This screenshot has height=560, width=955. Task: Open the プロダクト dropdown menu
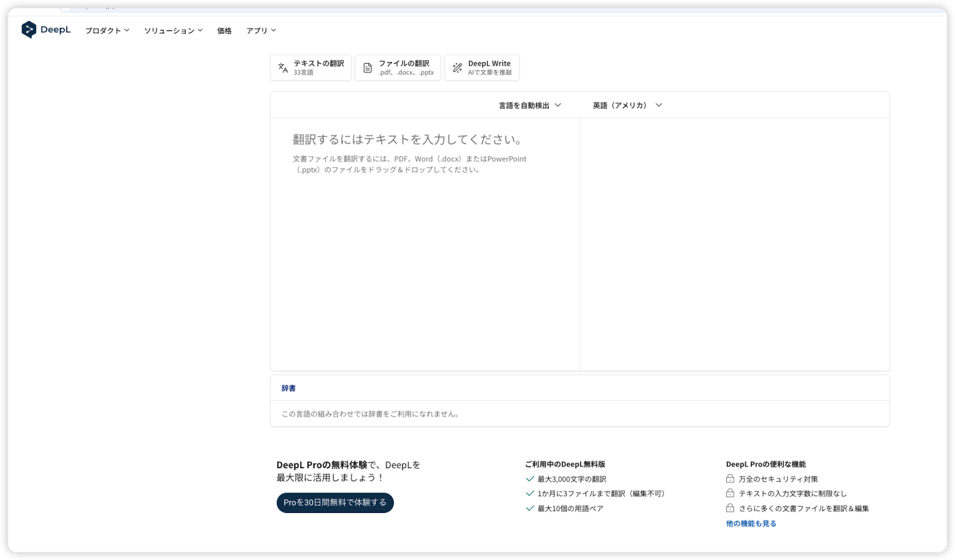pos(107,30)
